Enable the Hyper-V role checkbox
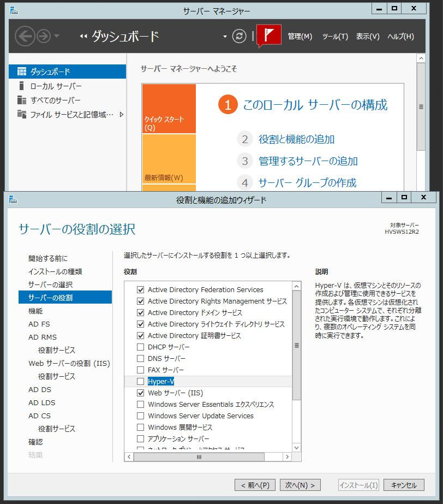The image size is (443, 504). click(x=140, y=382)
